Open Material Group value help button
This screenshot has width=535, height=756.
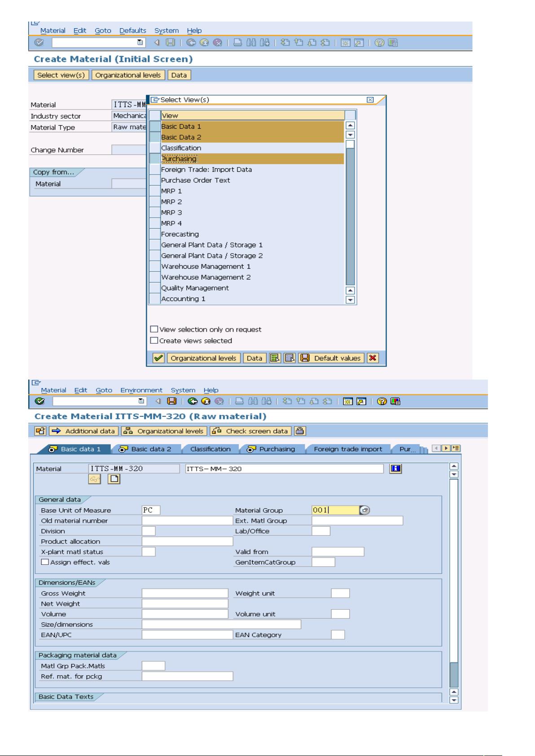click(x=365, y=510)
